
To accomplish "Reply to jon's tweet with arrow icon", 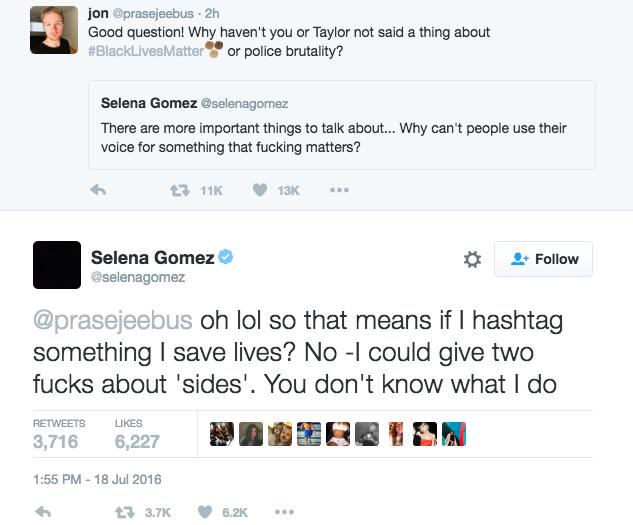I will click(98, 189).
